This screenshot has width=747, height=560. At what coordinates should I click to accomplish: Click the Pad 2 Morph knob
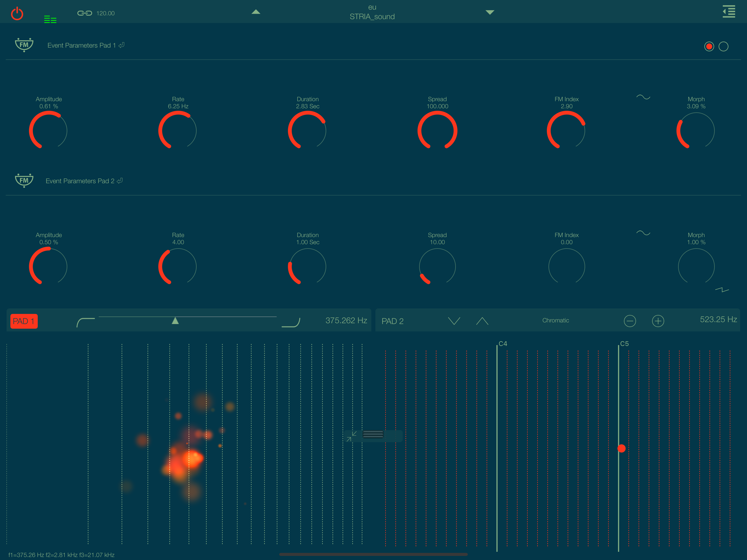[696, 266]
